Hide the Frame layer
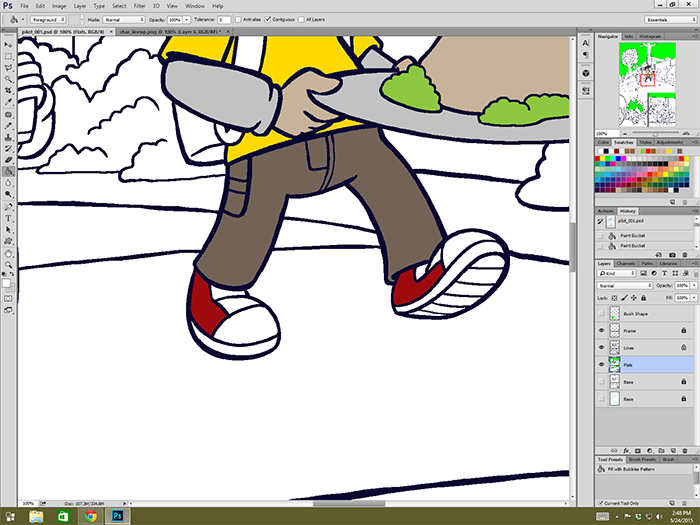This screenshot has height=525, width=700. coord(601,330)
